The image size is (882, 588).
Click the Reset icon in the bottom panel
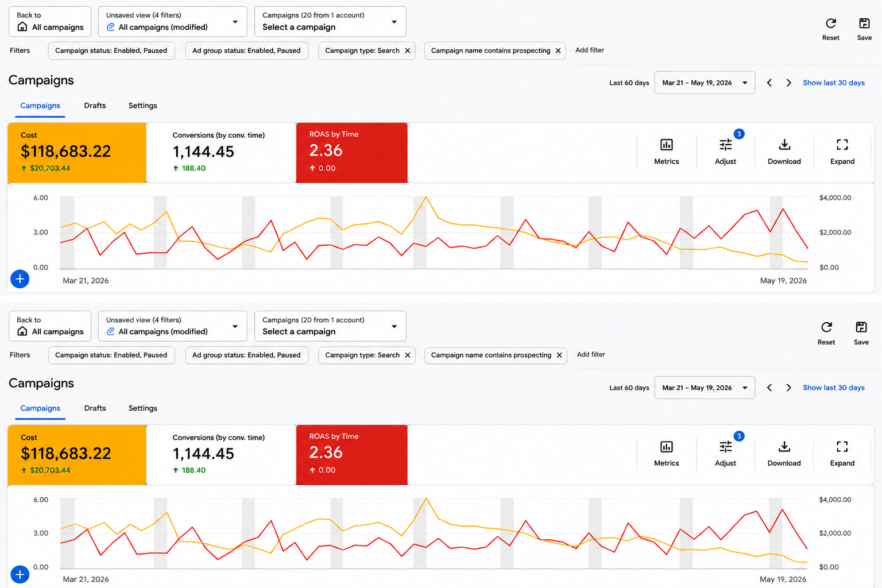pos(826,327)
